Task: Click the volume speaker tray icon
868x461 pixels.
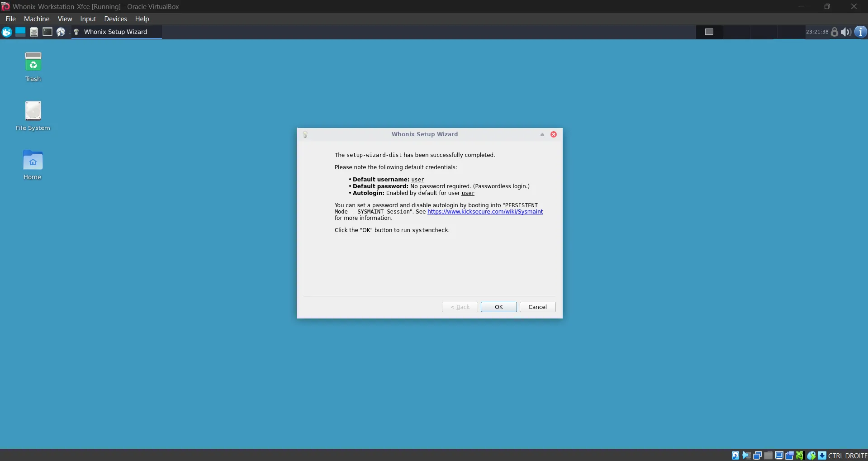Action: pyautogui.click(x=846, y=32)
